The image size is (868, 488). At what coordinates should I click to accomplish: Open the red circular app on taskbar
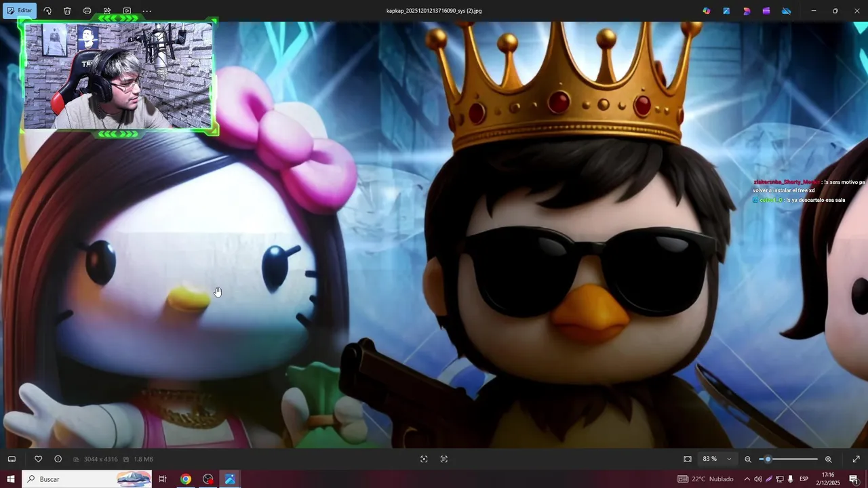coord(208,479)
